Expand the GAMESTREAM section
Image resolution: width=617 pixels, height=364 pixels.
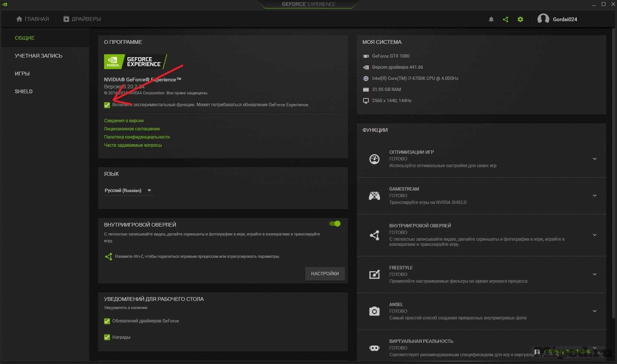coord(594,196)
